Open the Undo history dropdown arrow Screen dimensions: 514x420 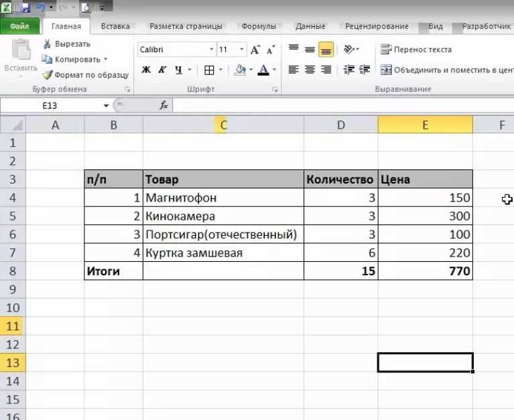(x=51, y=7)
